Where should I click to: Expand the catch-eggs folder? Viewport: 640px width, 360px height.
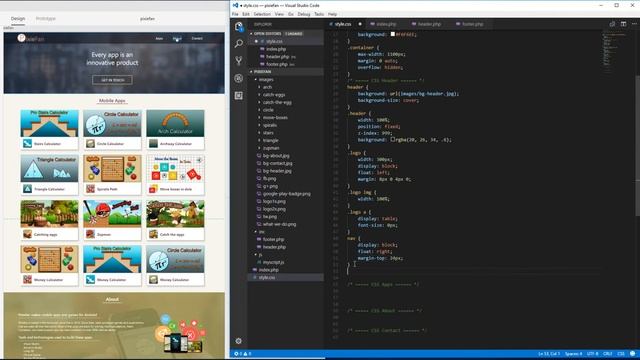point(260,95)
